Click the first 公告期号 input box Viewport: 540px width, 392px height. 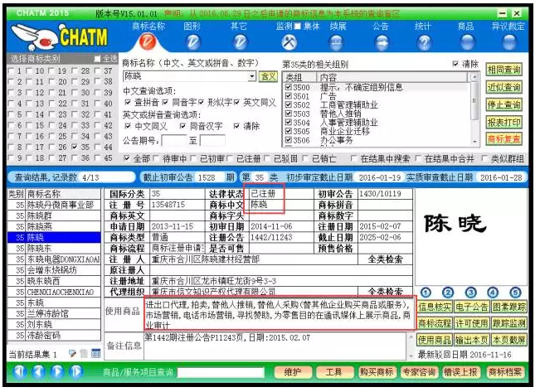coord(174,140)
